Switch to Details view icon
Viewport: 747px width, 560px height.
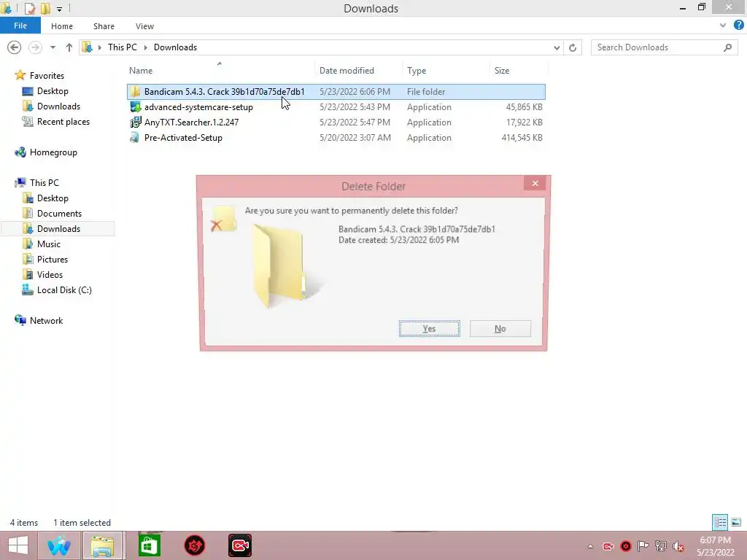720,522
